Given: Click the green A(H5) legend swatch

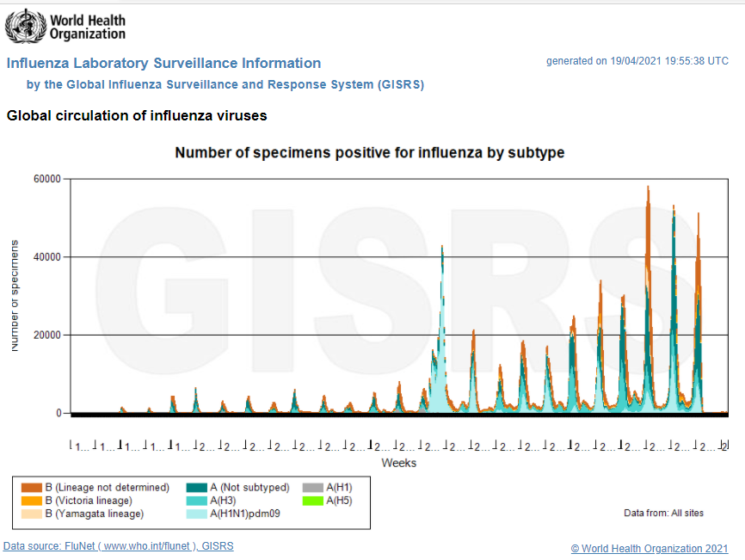Looking at the screenshot, I should (313, 501).
